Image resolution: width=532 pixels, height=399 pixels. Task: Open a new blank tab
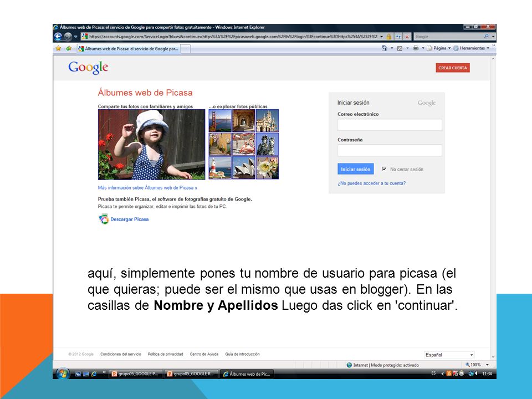[x=185, y=49]
